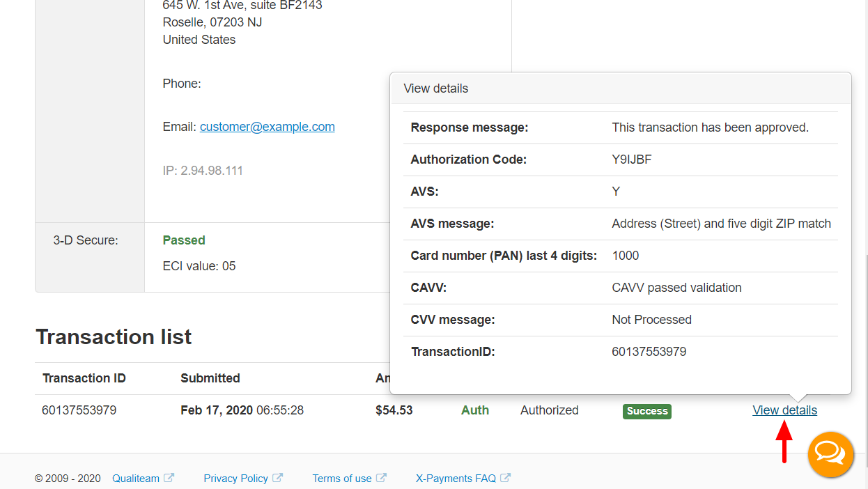Open the View details link

pos(784,410)
